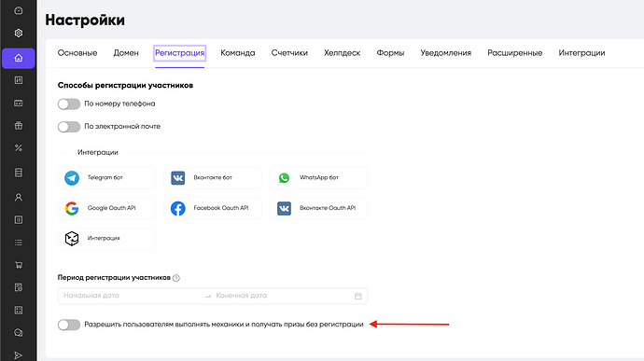Click the calendar icon in date range field

click(x=358, y=296)
